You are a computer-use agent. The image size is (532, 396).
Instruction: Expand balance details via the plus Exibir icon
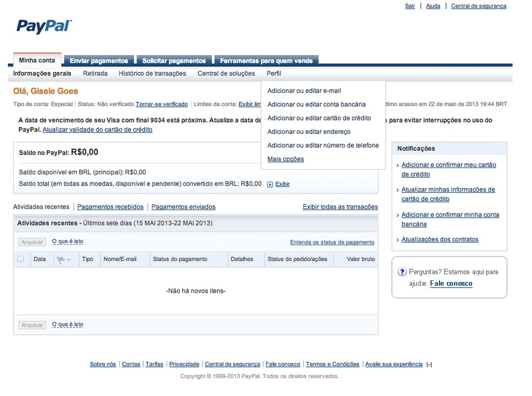pos(269,184)
